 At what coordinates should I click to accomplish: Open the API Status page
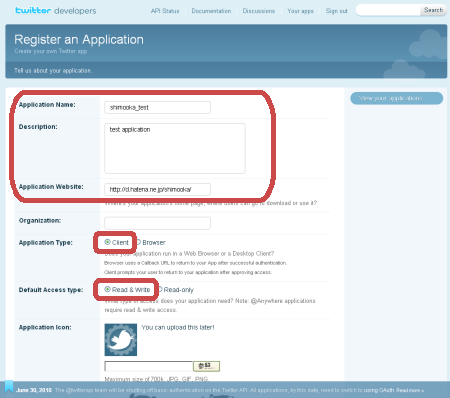(x=165, y=11)
